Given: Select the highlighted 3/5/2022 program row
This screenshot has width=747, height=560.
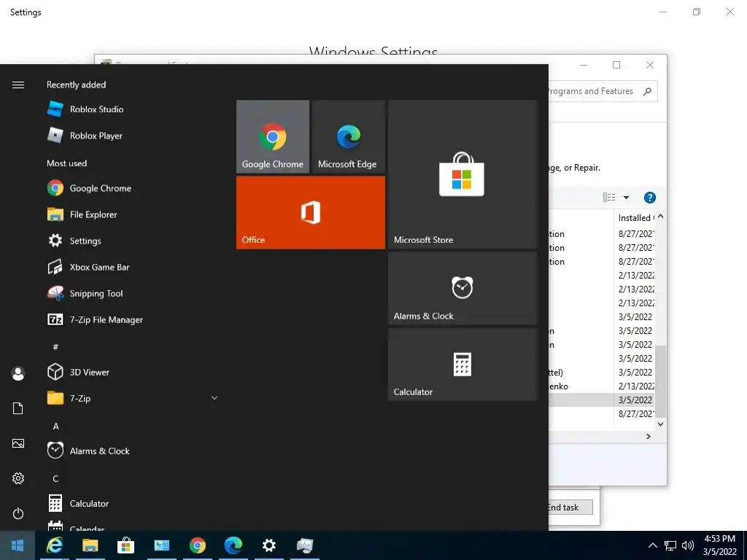Looking at the screenshot, I should point(602,400).
